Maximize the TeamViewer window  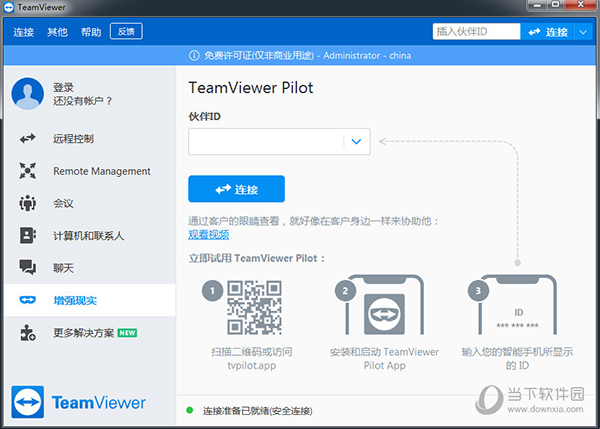(x=555, y=5)
